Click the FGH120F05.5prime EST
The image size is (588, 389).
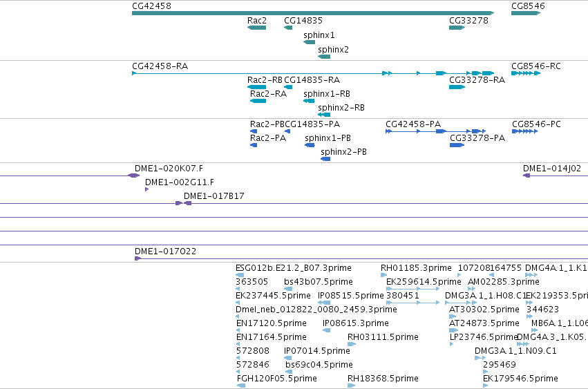241,386
